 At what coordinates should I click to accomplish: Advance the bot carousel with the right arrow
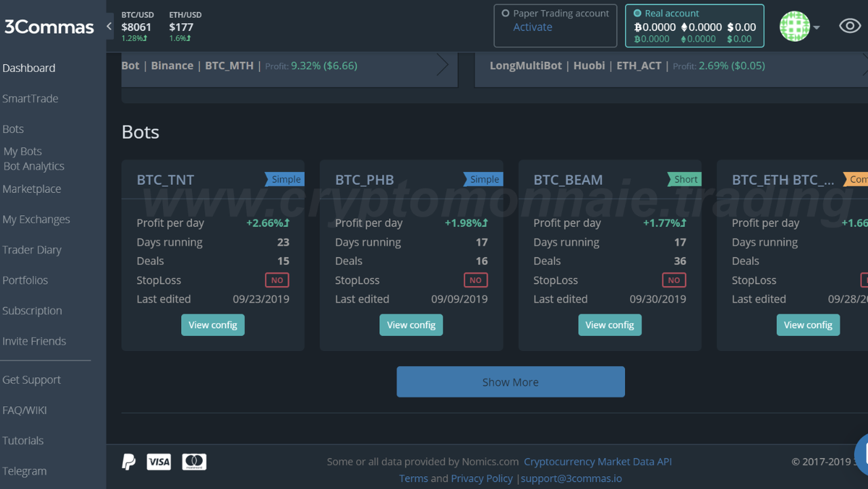pyautogui.click(x=442, y=65)
